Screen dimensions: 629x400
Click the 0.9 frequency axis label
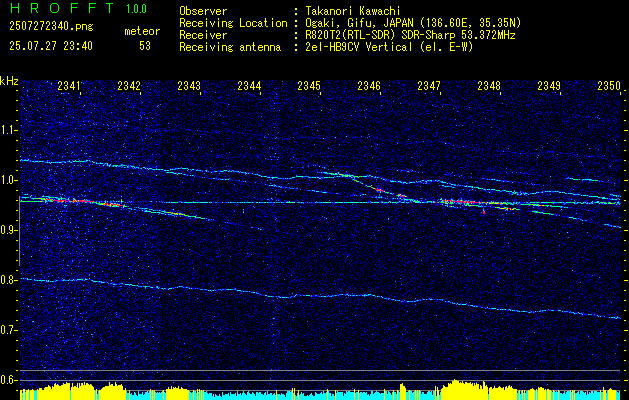tap(9, 230)
